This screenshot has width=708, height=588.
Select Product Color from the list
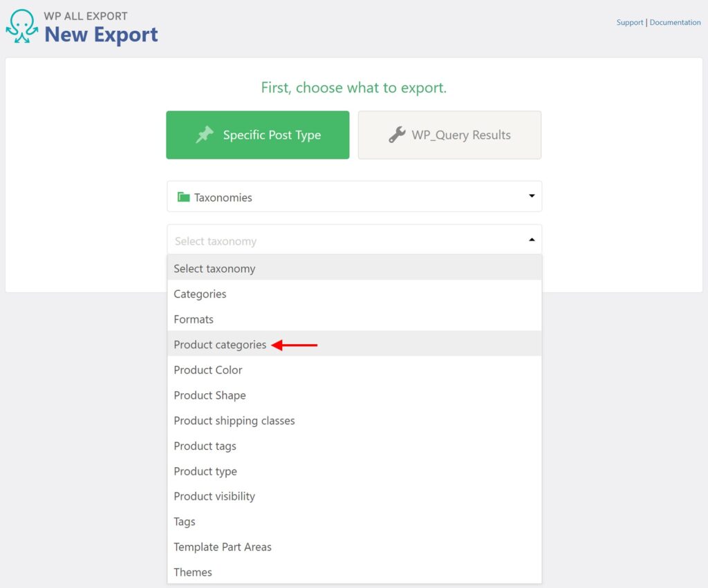click(x=208, y=370)
